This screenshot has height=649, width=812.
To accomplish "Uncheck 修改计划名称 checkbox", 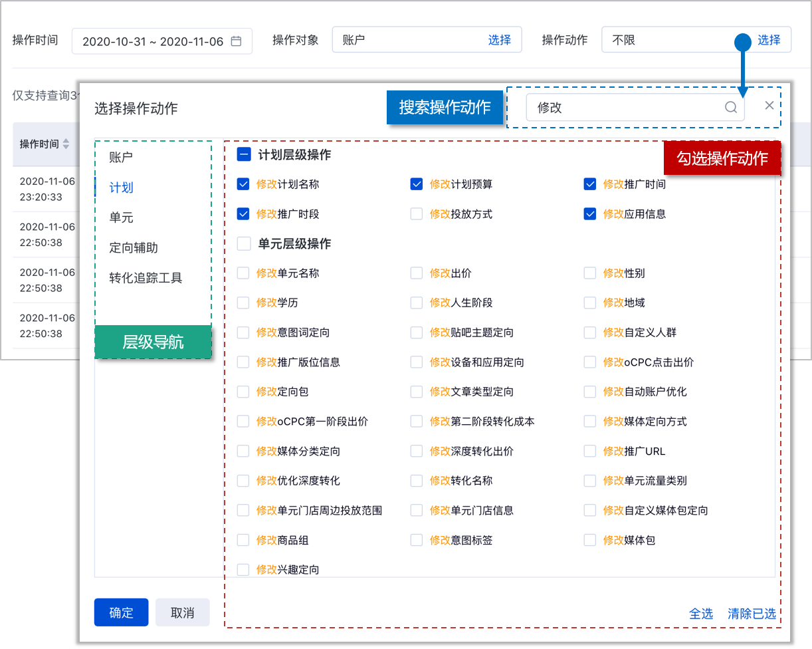I will [x=243, y=184].
